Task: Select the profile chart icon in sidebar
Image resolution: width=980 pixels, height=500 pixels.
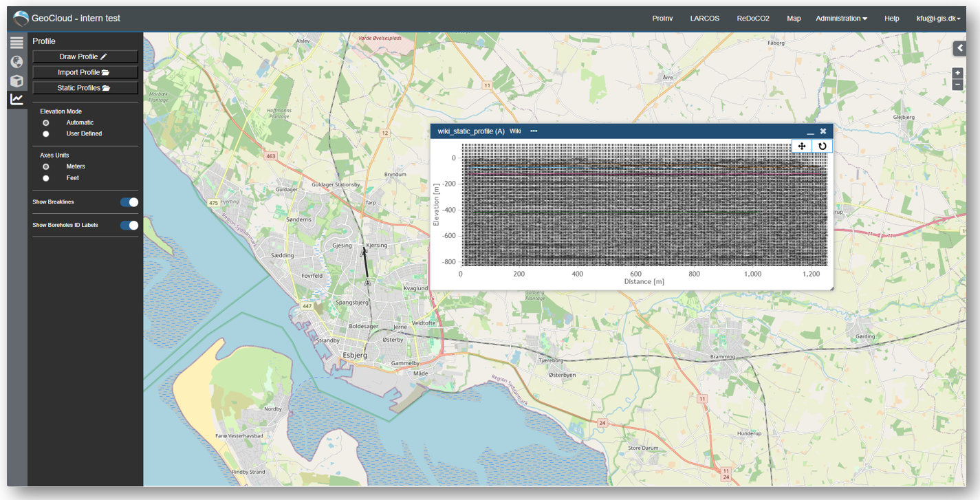Action: [17, 100]
